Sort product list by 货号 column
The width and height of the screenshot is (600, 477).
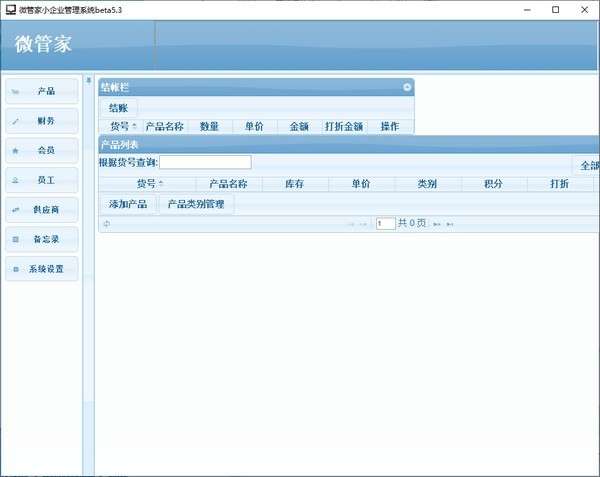(150, 184)
